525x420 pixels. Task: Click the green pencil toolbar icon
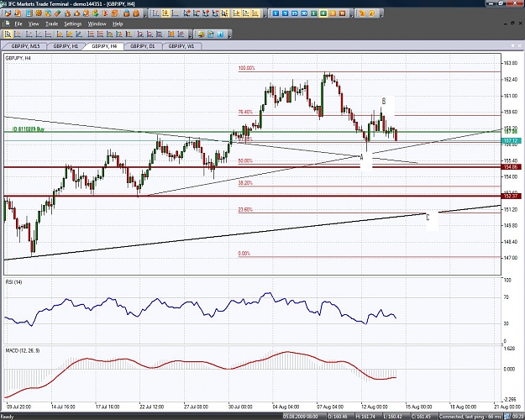point(57,13)
